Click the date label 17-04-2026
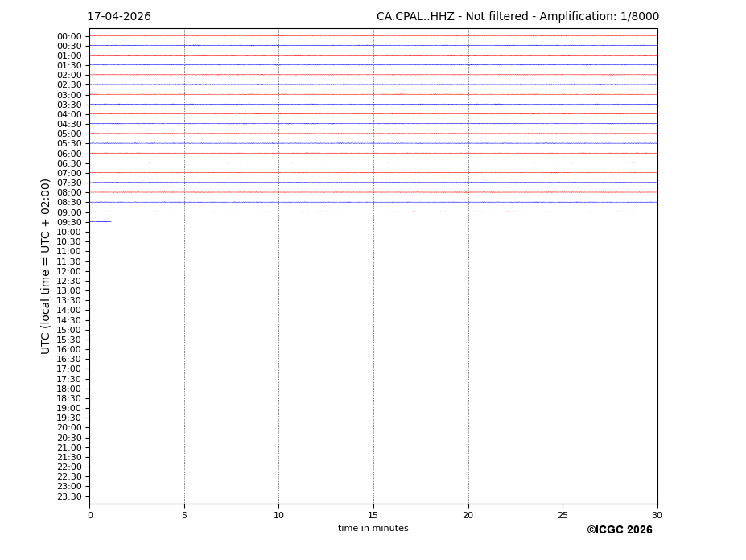This screenshot has width=746, height=560. pos(119,17)
